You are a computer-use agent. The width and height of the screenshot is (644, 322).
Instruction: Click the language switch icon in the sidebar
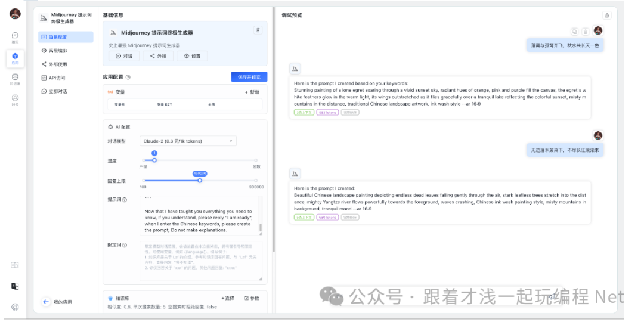(x=15, y=286)
